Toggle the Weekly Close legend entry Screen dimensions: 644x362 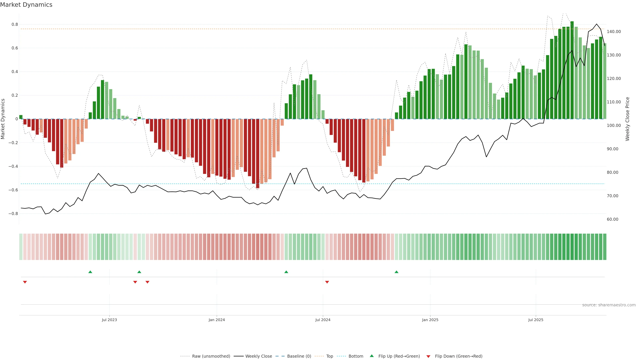pos(258,356)
